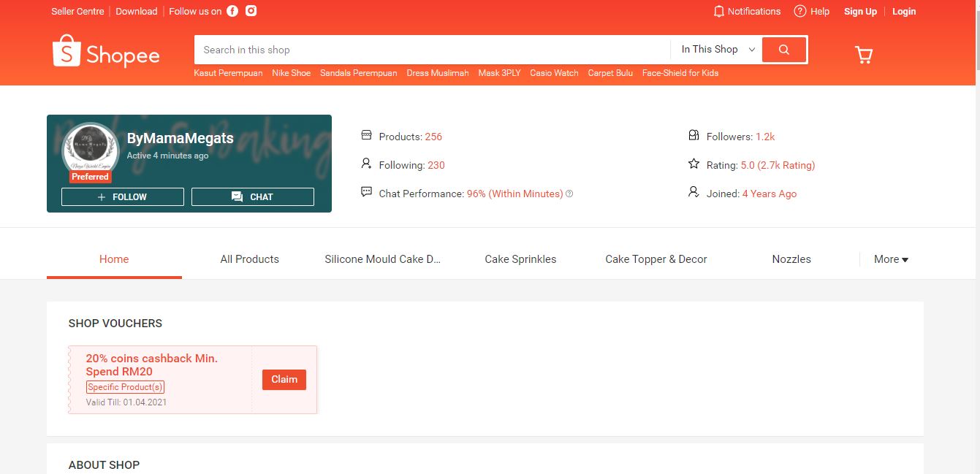Click the Followers stat icon
The image size is (980, 474).
[694, 136]
